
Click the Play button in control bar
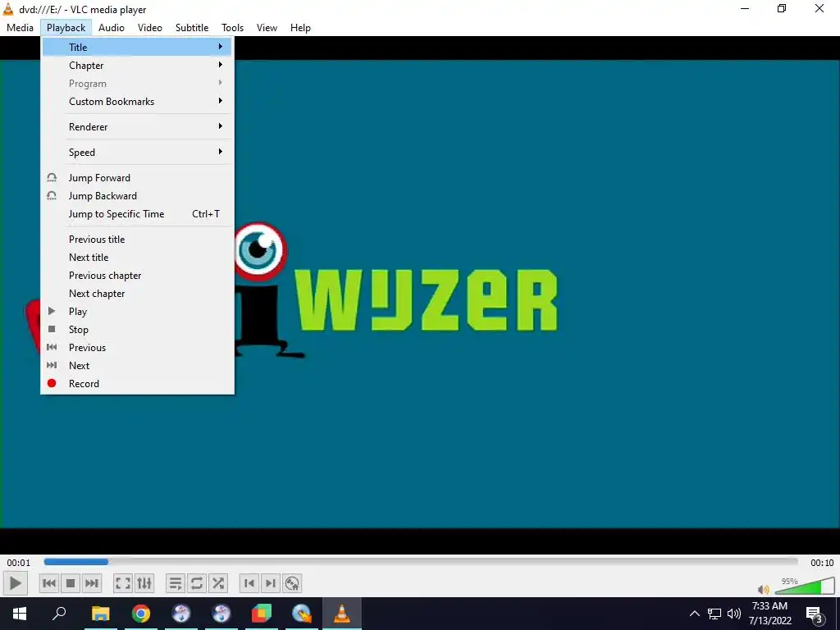point(16,583)
